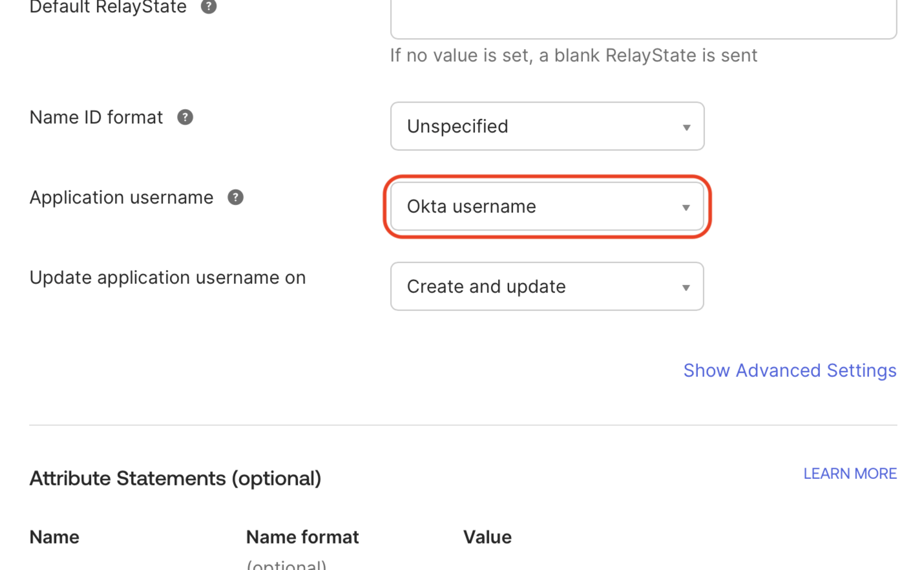
Task: Open LEARN MORE for Attribute Statements
Action: [x=850, y=474]
